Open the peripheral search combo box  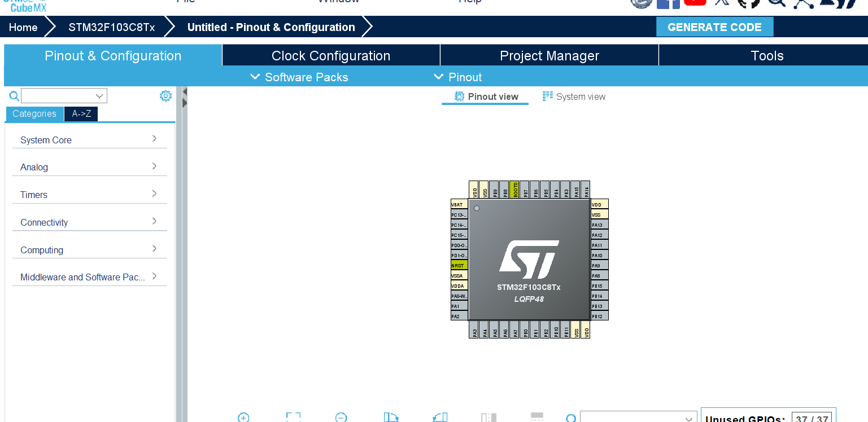tap(64, 96)
